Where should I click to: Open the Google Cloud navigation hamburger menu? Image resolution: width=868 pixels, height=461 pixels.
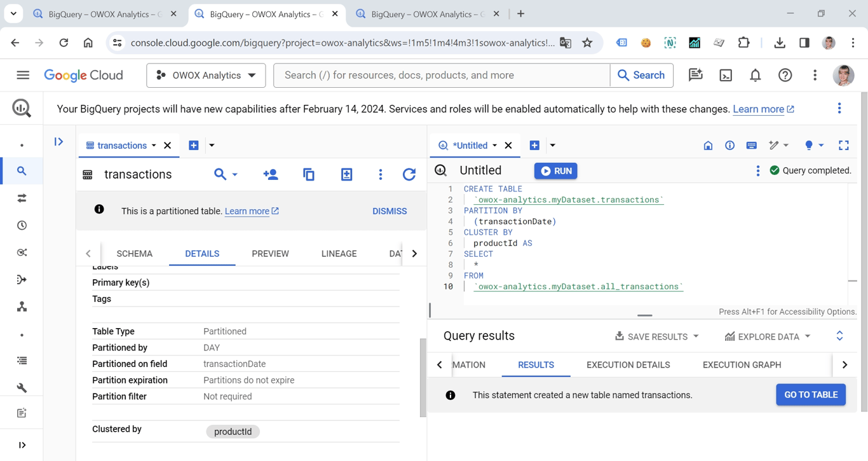[23, 75]
